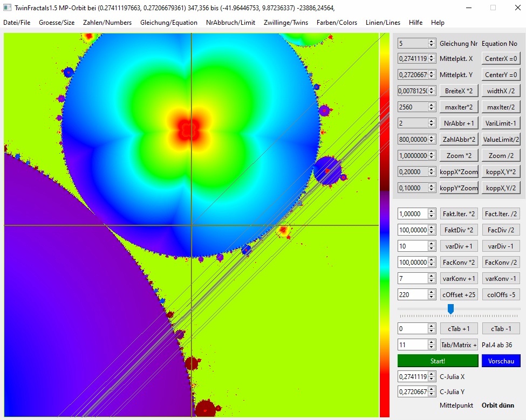526x420 pixels.
Task: Click the CenterY =0 button
Action: (x=501, y=75)
